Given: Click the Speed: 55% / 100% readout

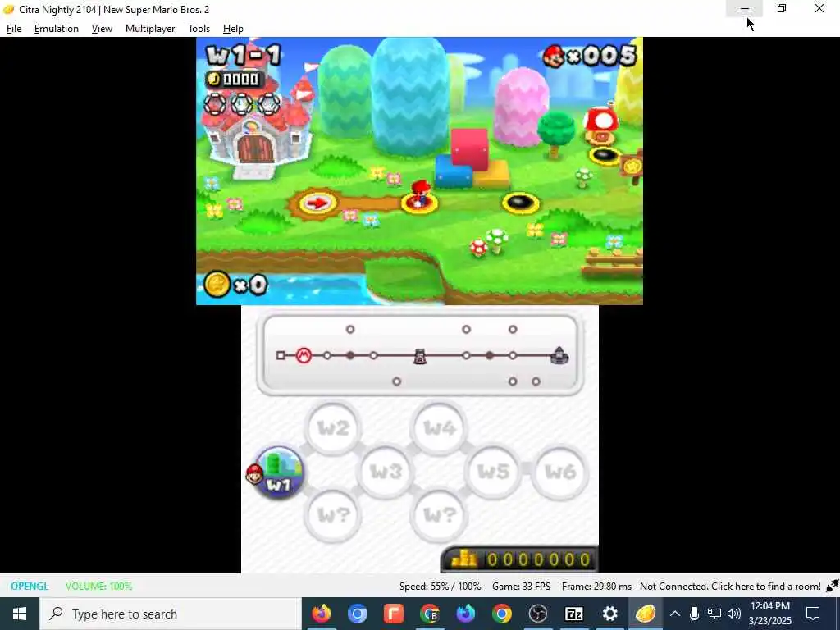Looking at the screenshot, I should pos(440,586).
